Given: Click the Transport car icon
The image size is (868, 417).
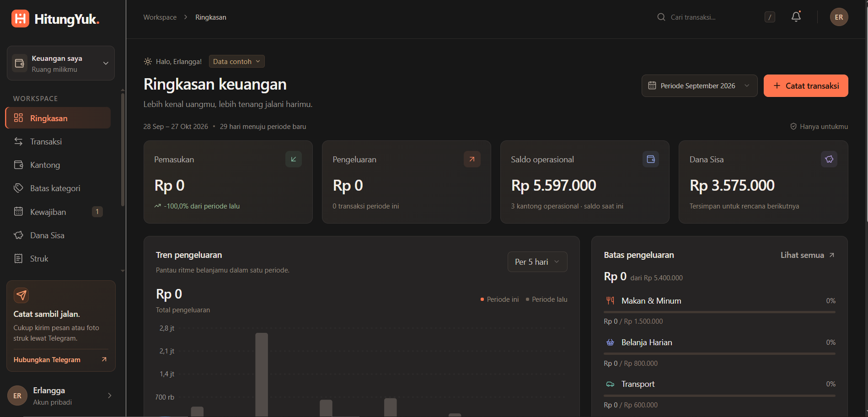Looking at the screenshot, I should pos(610,384).
